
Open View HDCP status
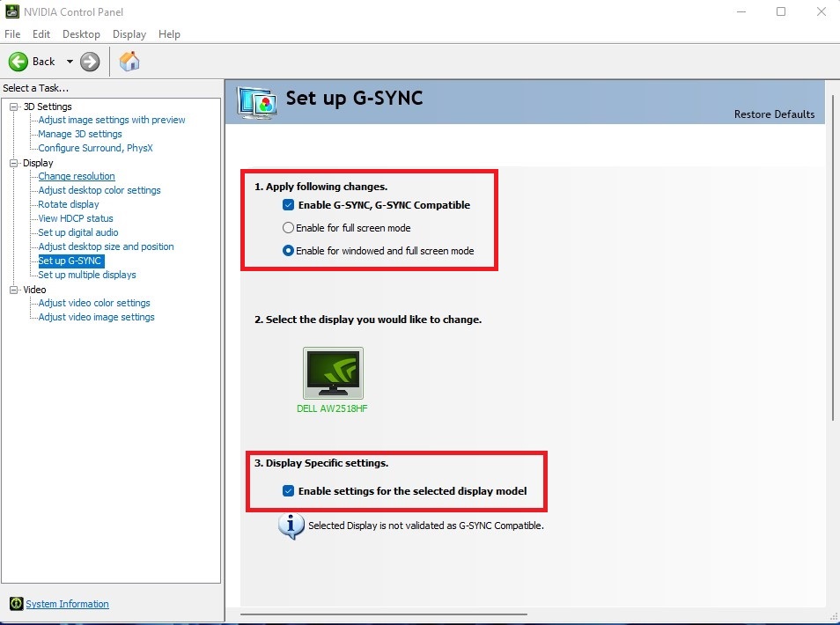[76, 218]
